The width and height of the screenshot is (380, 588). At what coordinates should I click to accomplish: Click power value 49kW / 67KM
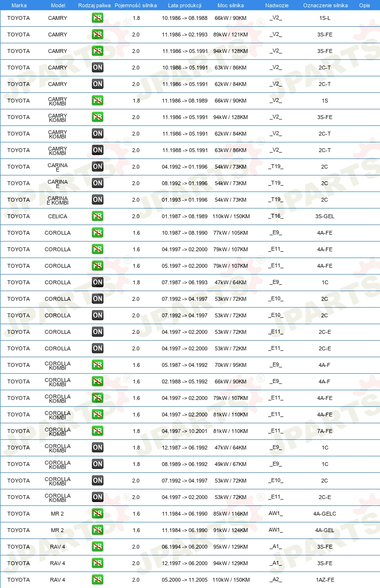(x=231, y=464)
